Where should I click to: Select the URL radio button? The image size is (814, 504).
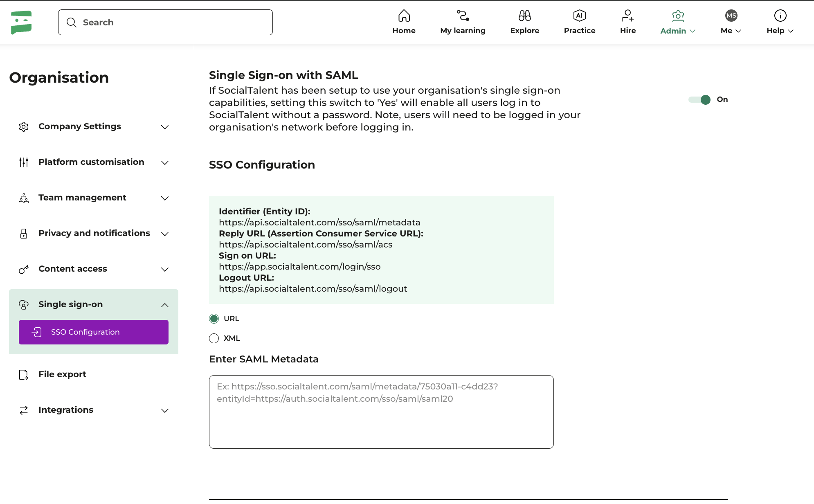pyautogui.click(x=214, y=319)
